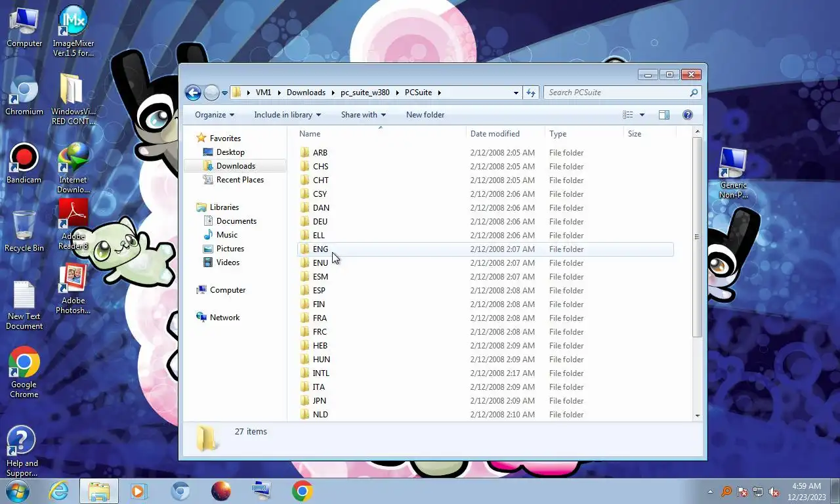Open the Pictures library
The height and width of the screenshot is (504, 840).
tap(230, 249)
